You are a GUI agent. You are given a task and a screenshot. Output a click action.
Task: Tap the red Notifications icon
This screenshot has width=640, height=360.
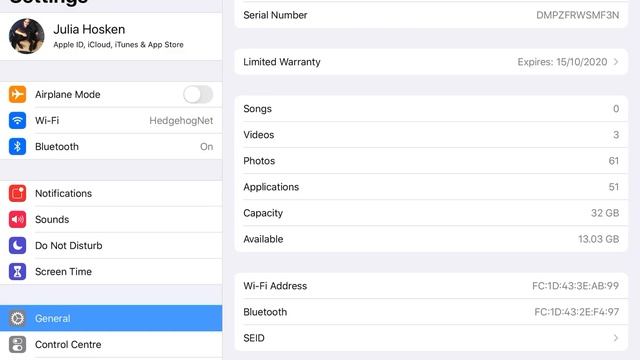[x=17, y=193]
